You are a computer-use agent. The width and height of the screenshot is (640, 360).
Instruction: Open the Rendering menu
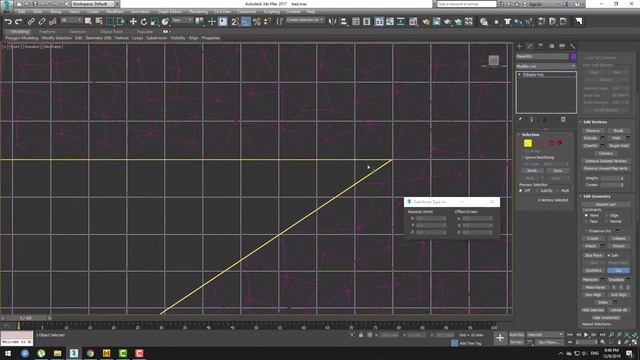(x=198, y=12)
